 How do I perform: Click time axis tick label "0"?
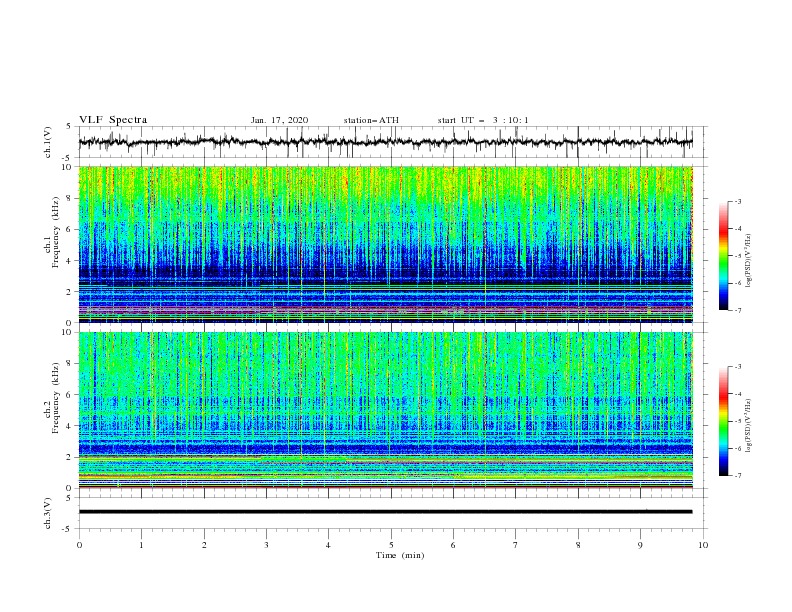coord(79,545)
